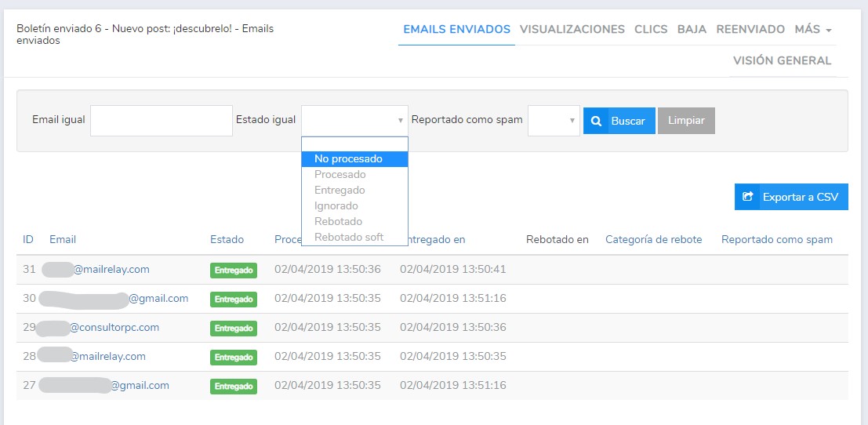Image resolution: width=868 pixels, height=425 pixels.
Task: Go to the CLICS tab
Action: click(651, 29)
